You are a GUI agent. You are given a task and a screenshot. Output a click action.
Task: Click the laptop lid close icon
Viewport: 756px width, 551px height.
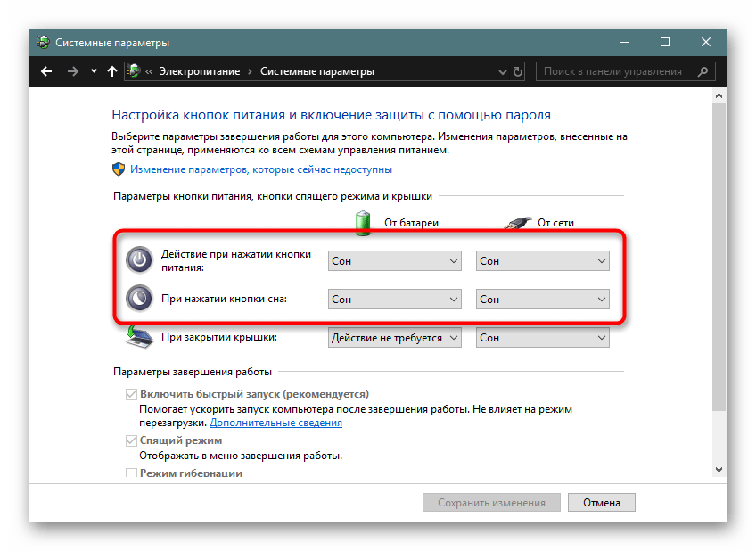coord(138,337)
